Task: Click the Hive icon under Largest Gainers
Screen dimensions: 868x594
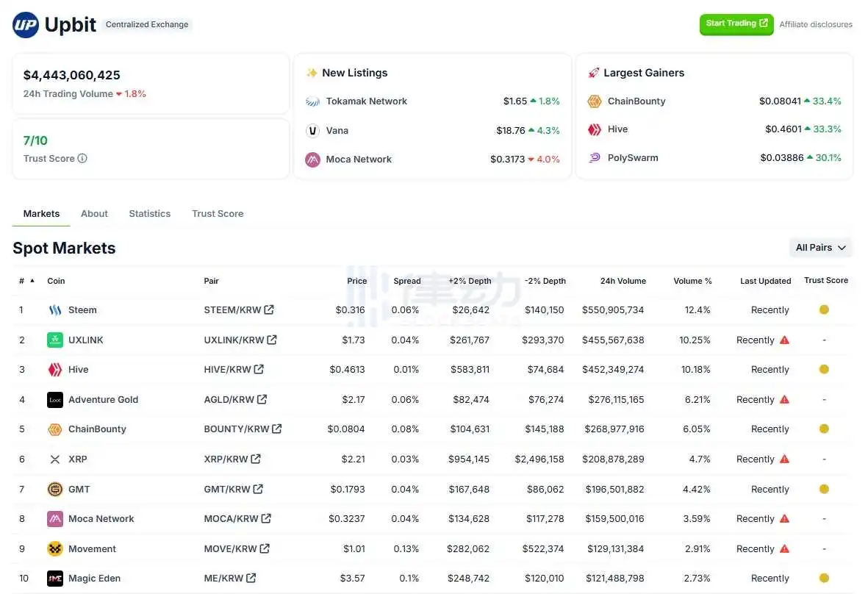Action: coord(594,129)
